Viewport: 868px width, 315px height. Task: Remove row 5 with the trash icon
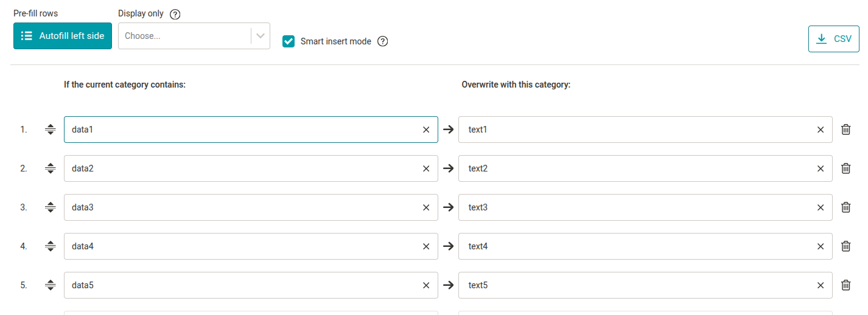pos(845,285)
